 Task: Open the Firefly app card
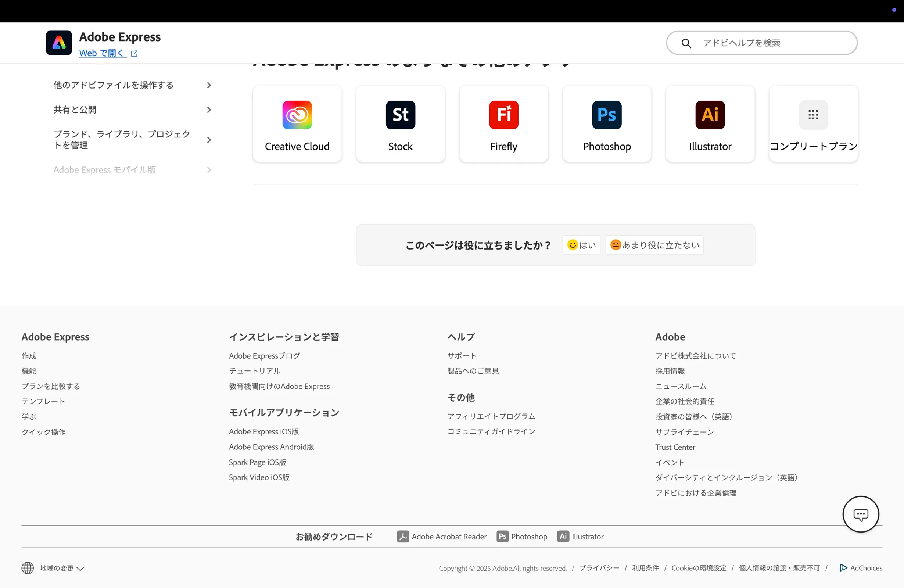504,124
